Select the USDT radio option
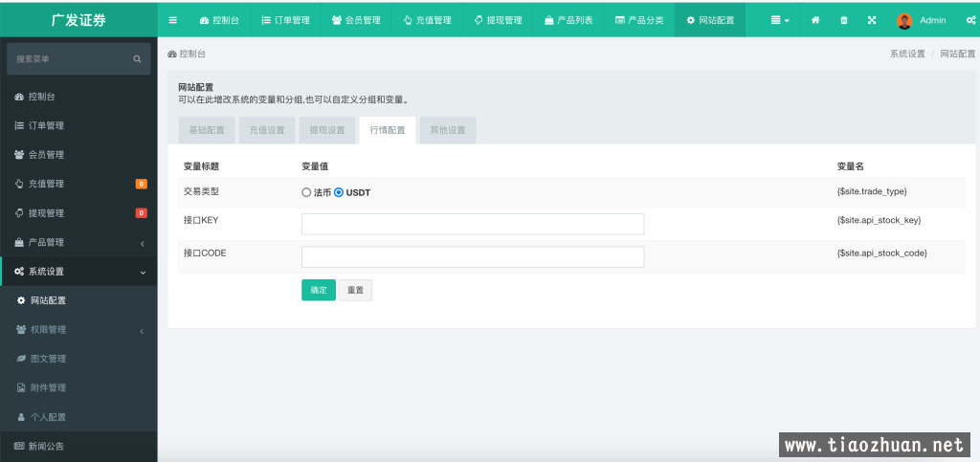This screenshot has width=980, height=462. tap(339, 192)
